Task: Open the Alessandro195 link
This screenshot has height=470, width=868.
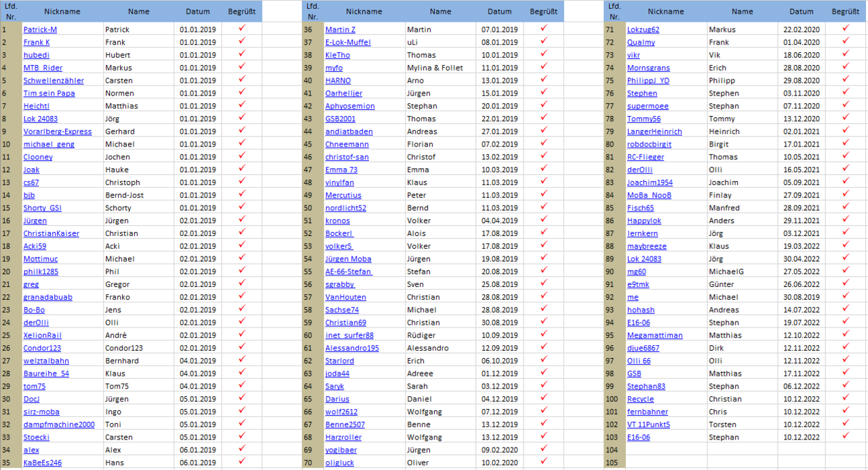Action: 352,348
